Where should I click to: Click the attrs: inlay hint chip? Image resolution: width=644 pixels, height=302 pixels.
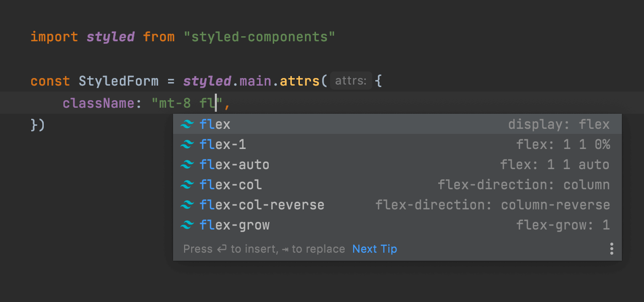[351, 81]
